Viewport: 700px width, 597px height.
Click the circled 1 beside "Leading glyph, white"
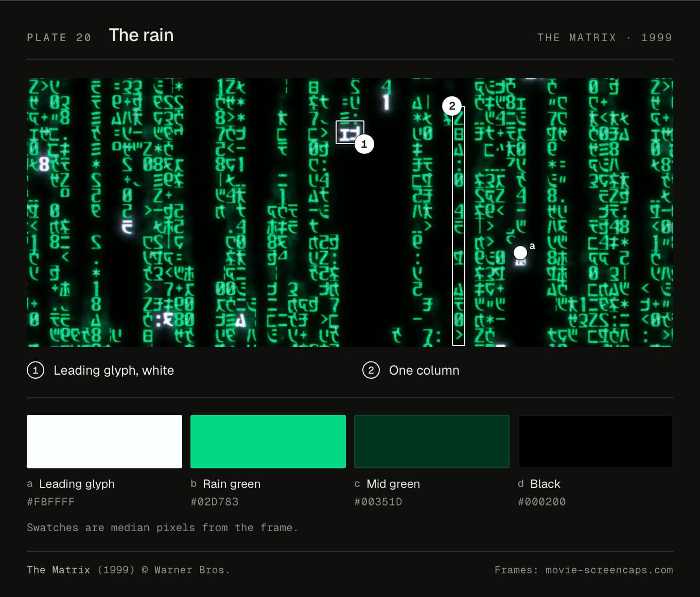(36, 370)
